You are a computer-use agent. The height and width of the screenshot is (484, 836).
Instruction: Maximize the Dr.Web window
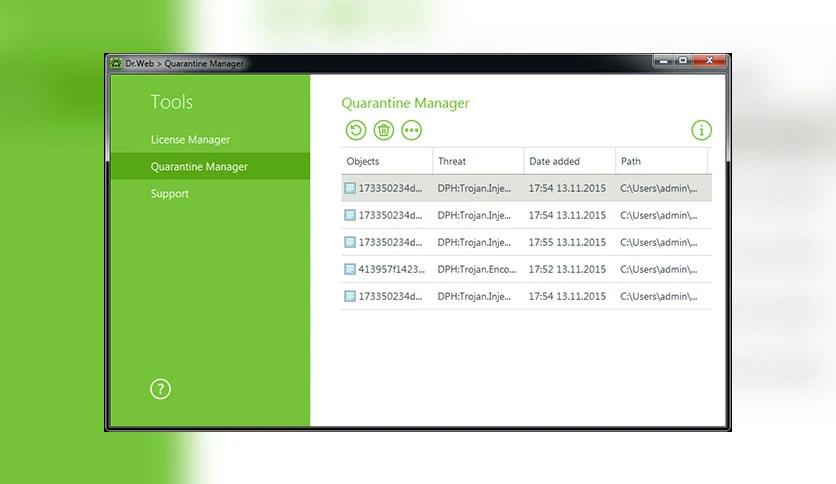tap(682, 61)
